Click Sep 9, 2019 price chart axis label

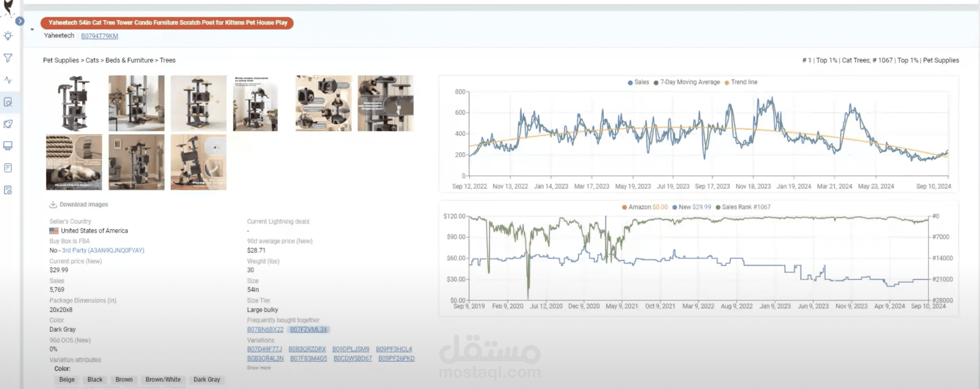469,306
